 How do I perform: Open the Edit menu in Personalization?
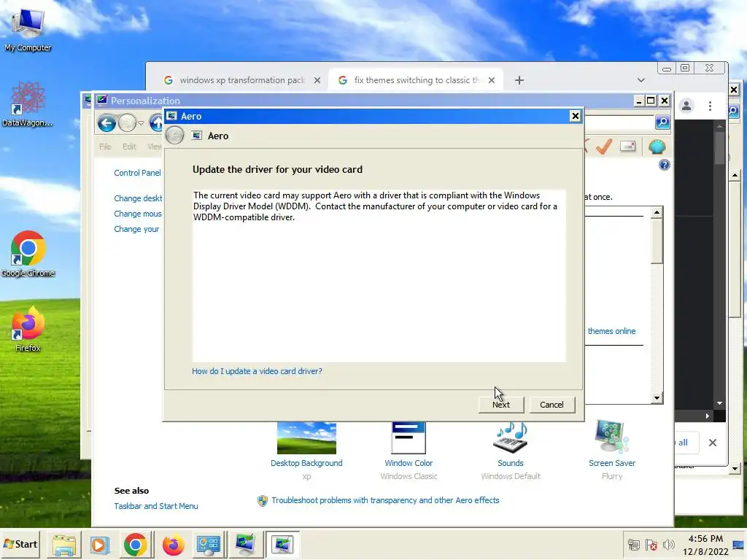129,147
